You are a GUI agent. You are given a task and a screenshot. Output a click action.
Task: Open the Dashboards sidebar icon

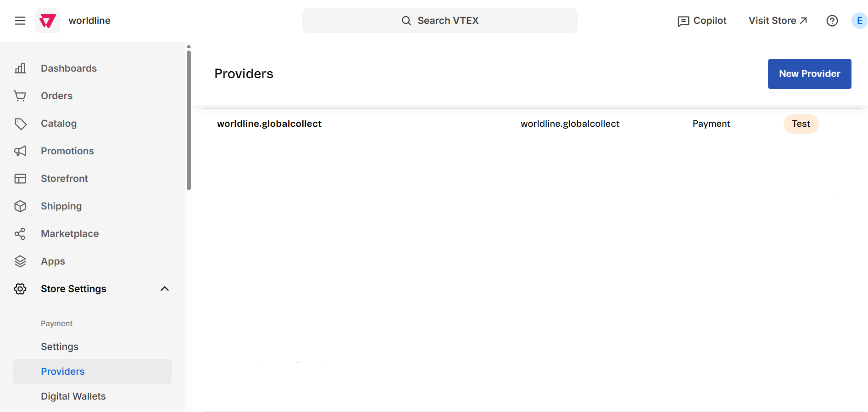20,68
